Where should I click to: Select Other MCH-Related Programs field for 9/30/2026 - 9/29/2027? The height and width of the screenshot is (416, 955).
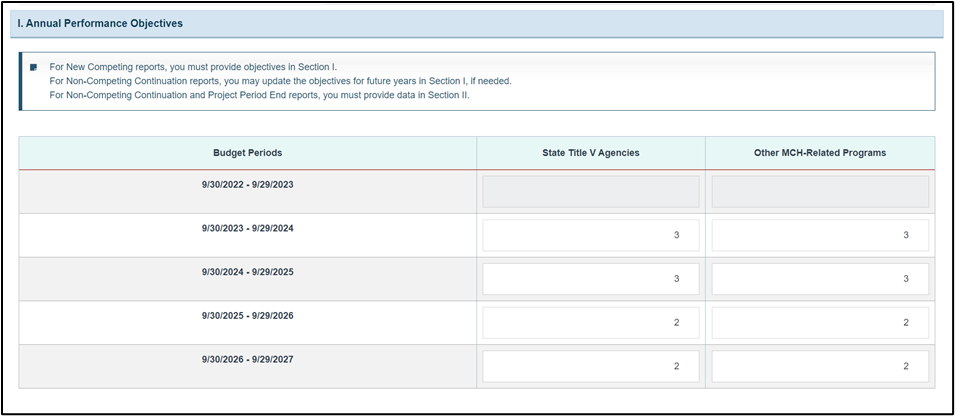tap(820, 366)
